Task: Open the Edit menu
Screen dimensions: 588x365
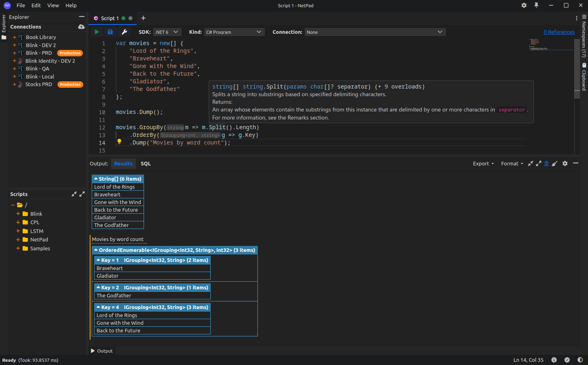Action: click(x=36, y=5)
